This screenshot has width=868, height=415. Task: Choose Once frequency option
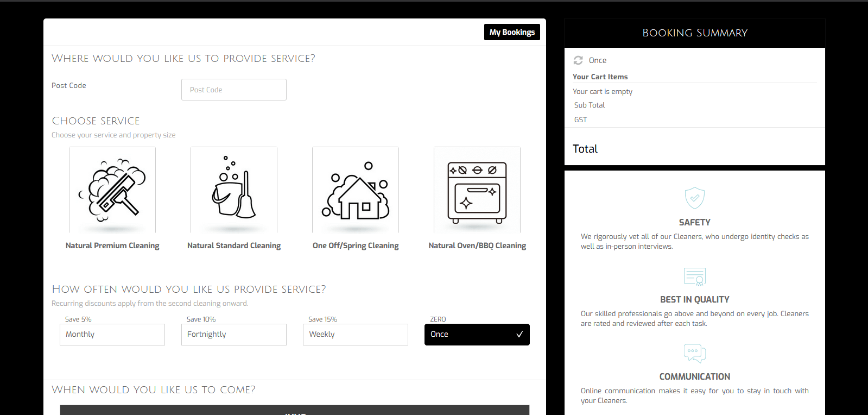(x=477, y=335)
